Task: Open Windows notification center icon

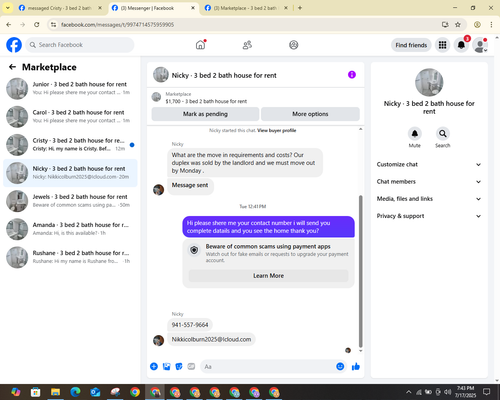Action: tap(487, 392)
